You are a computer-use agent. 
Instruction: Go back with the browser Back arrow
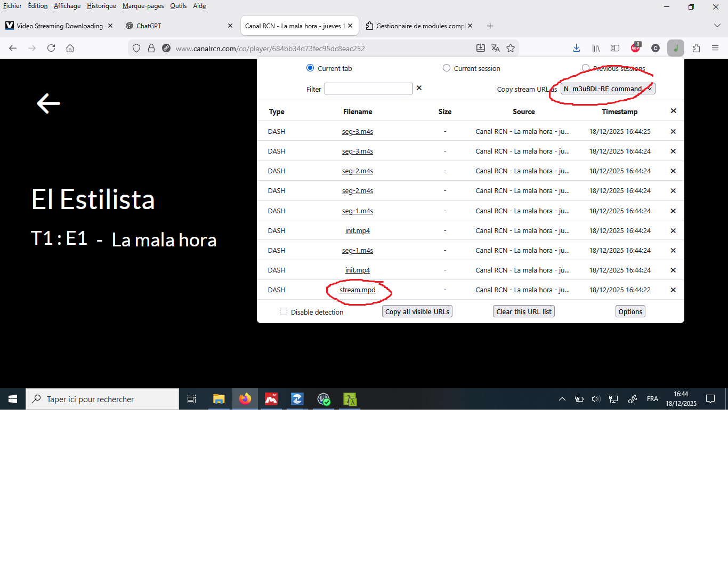coord(13,48)
